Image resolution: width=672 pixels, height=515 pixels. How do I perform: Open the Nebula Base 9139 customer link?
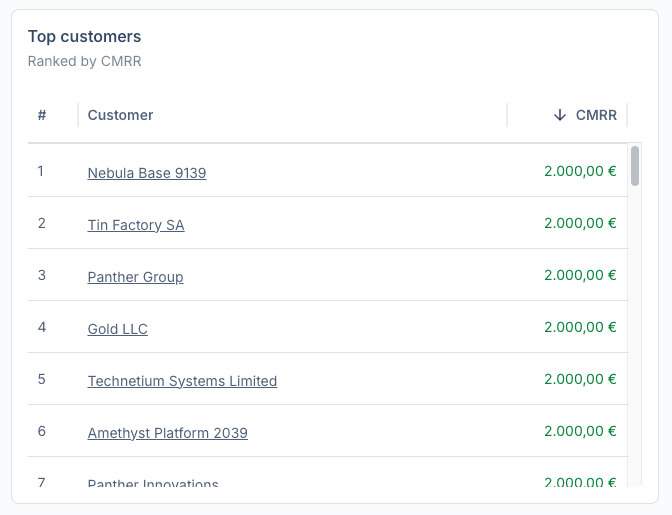pos(147,173)
